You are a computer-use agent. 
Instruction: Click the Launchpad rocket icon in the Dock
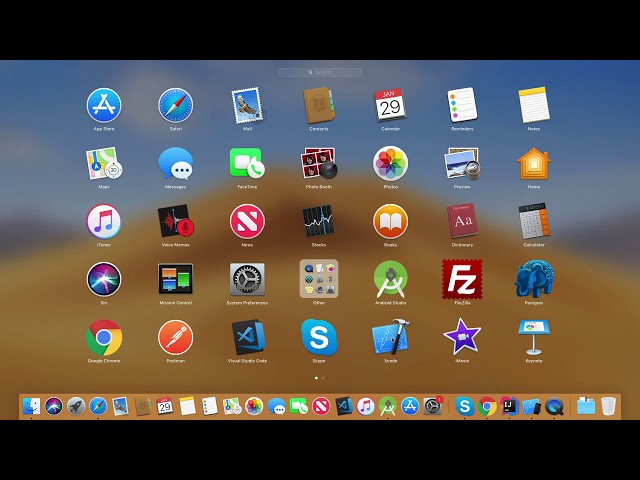click(x=76, y=406)
